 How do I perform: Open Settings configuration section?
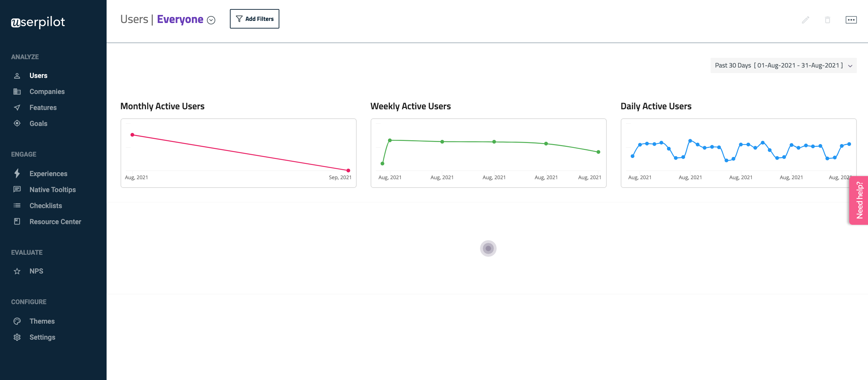[x=42, y=337]
